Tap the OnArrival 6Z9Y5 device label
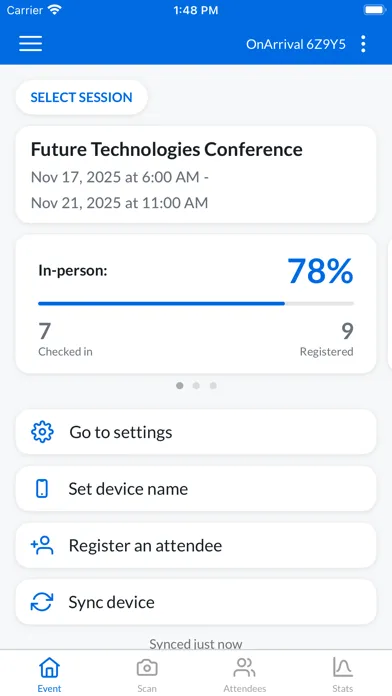Viewport: 392px width, 696px height. pyautogui.click(x=296, y=44)
